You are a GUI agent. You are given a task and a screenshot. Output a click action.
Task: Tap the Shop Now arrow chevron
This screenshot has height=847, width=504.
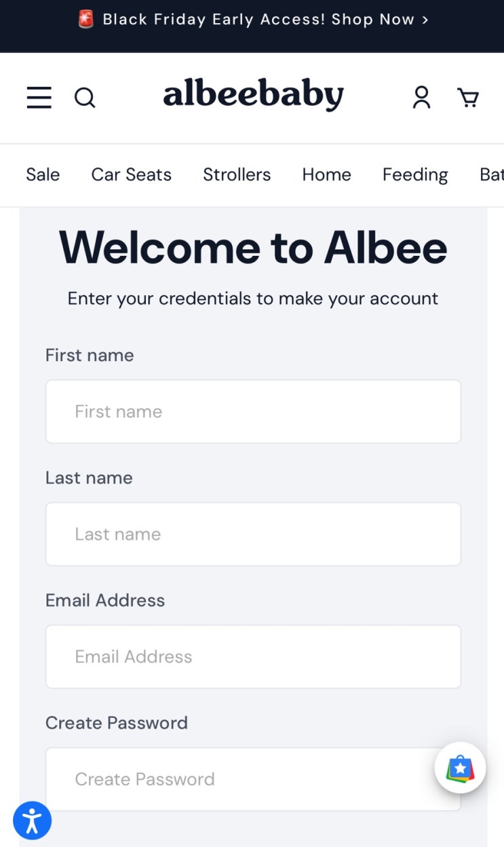click(425, 20)
